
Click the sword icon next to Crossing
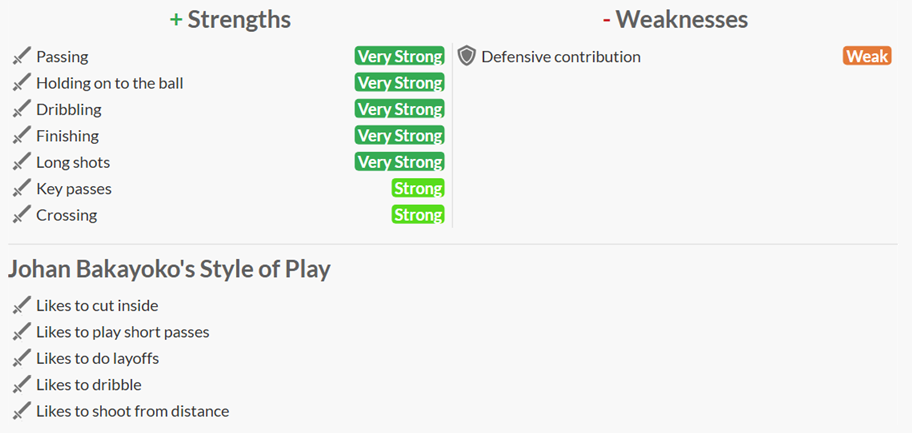22,215
